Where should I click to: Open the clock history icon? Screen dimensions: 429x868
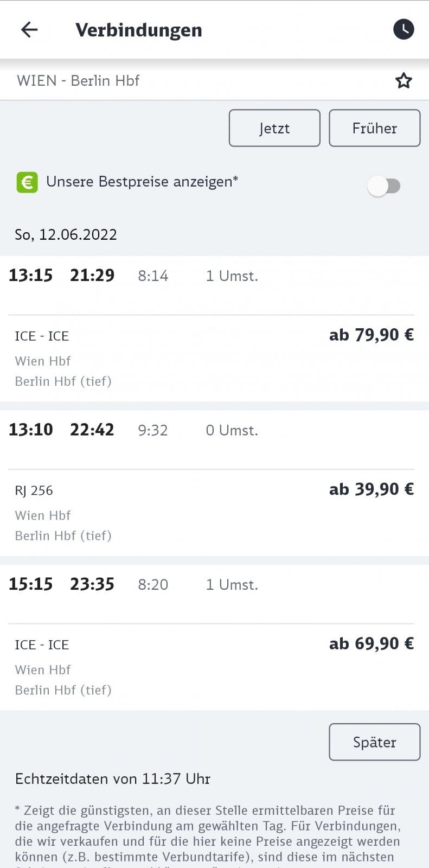pyautogui.click(x=404, y=29)
